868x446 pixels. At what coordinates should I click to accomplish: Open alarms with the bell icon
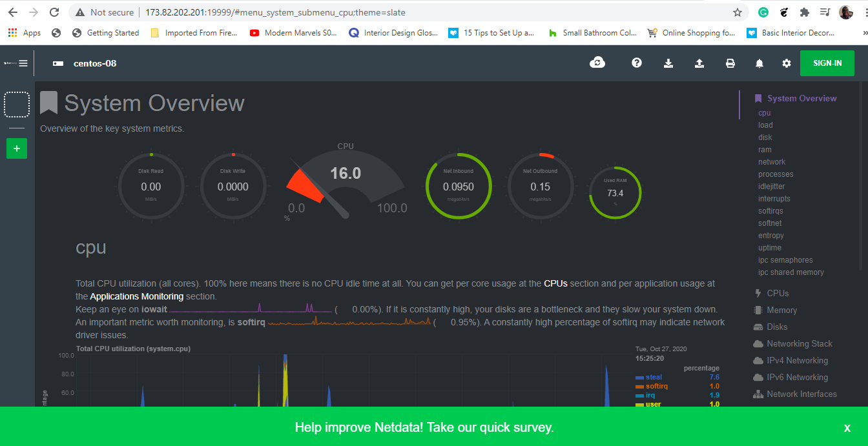[x=759, y=63]
